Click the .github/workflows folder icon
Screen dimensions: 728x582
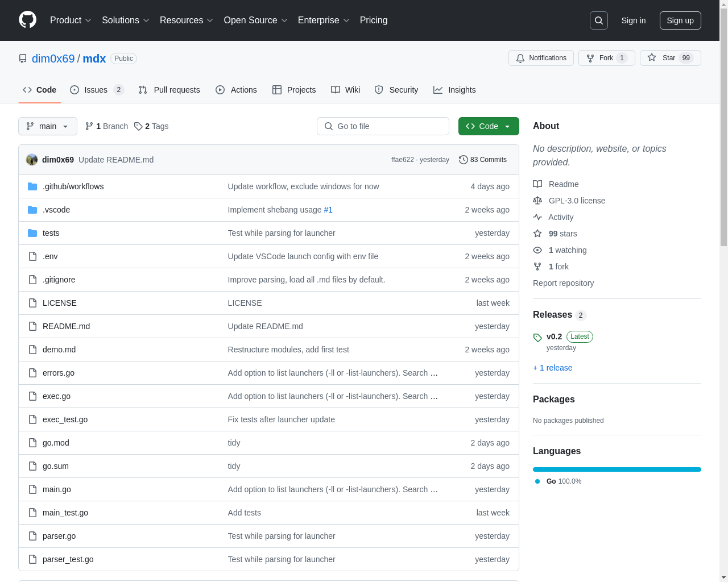[32, 186]
